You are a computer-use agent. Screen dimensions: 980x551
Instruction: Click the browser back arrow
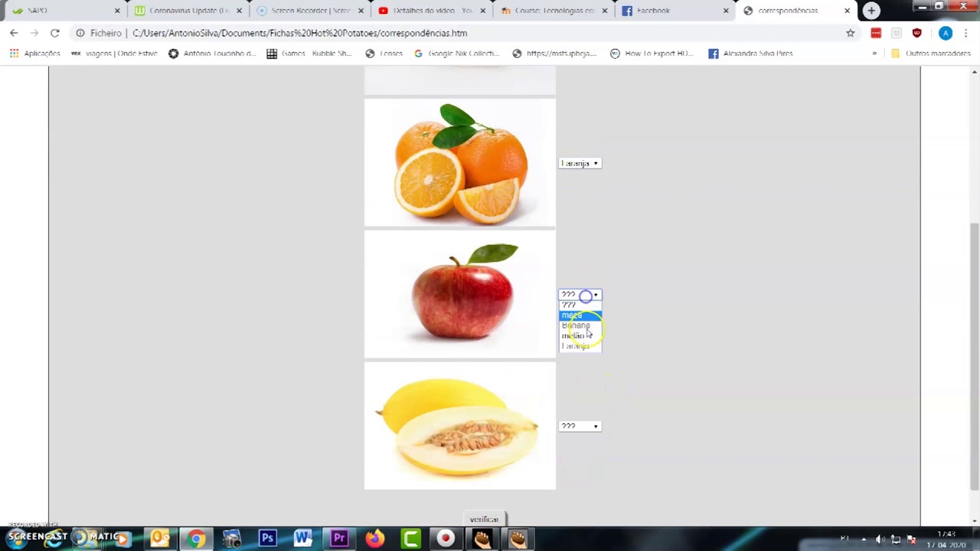coord(14,33)
